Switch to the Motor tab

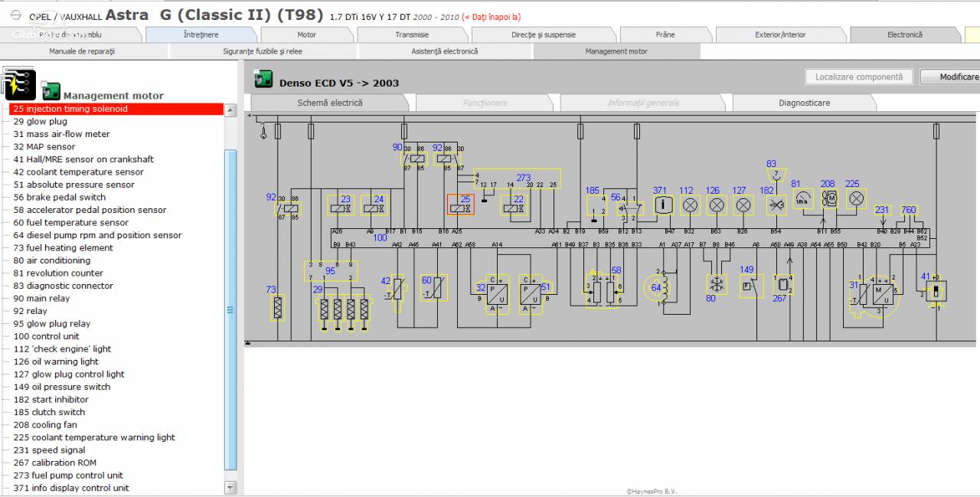point(306,34)
